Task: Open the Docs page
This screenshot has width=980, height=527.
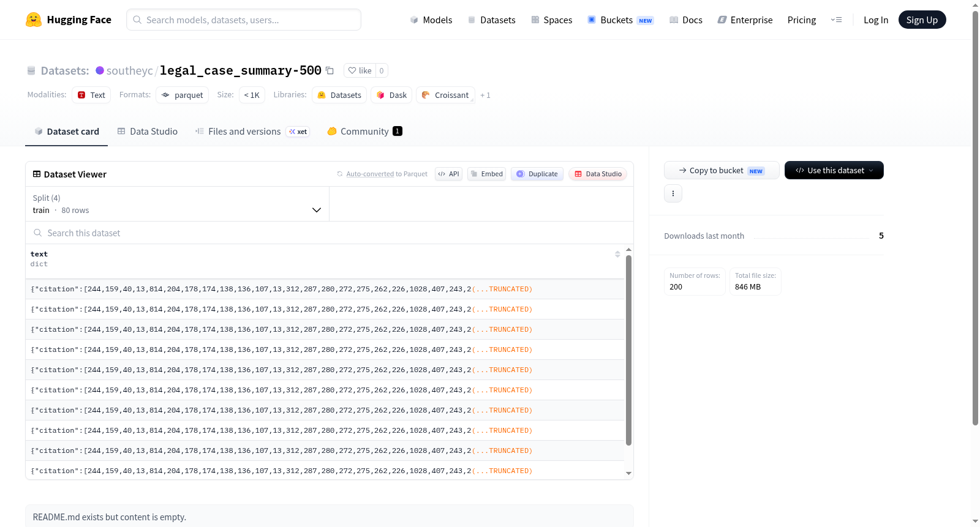Action: [686, 20]
